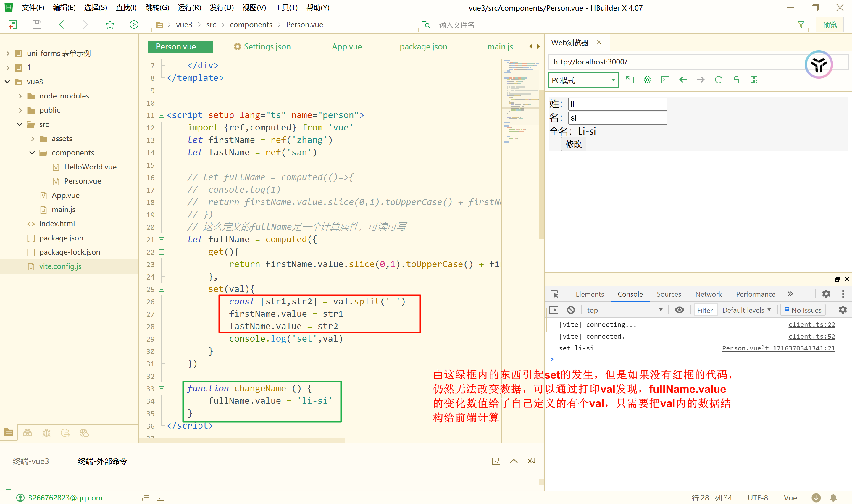Click the save file icon
Screen dimensions: 852x504
pyautogui.click(x=37, y=25)
